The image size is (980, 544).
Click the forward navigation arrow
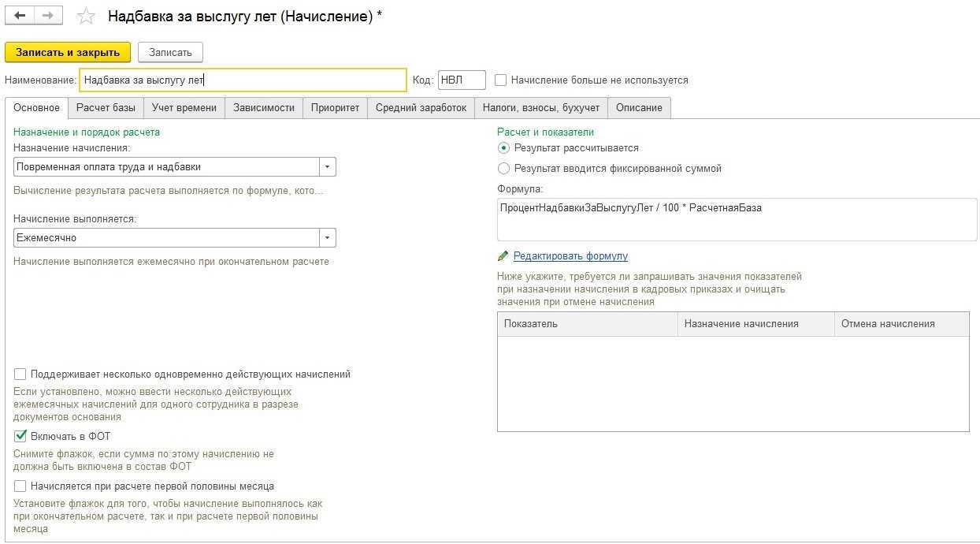click(48, 16)
